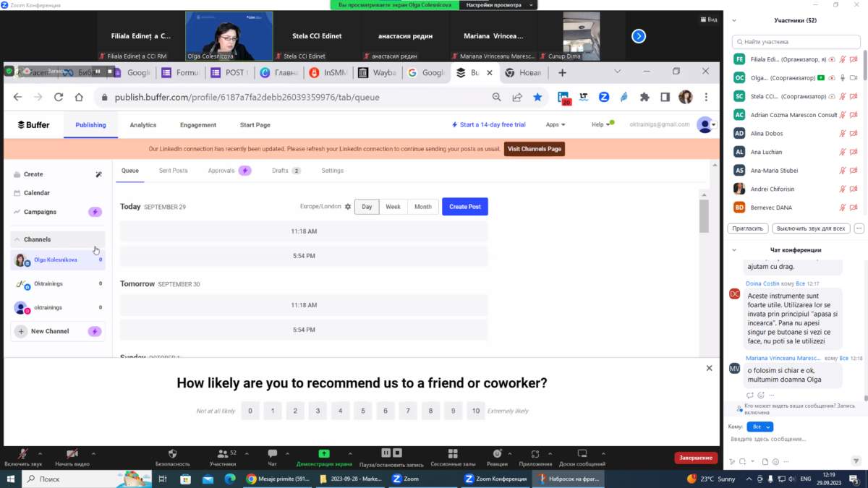Open timezone settings gear icon

(348, 207)
